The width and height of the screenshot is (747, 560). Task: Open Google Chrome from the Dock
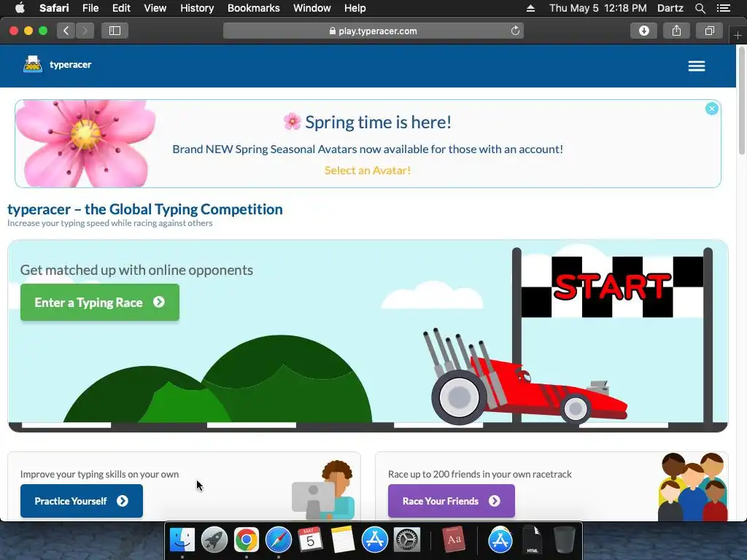pos(247,540)
